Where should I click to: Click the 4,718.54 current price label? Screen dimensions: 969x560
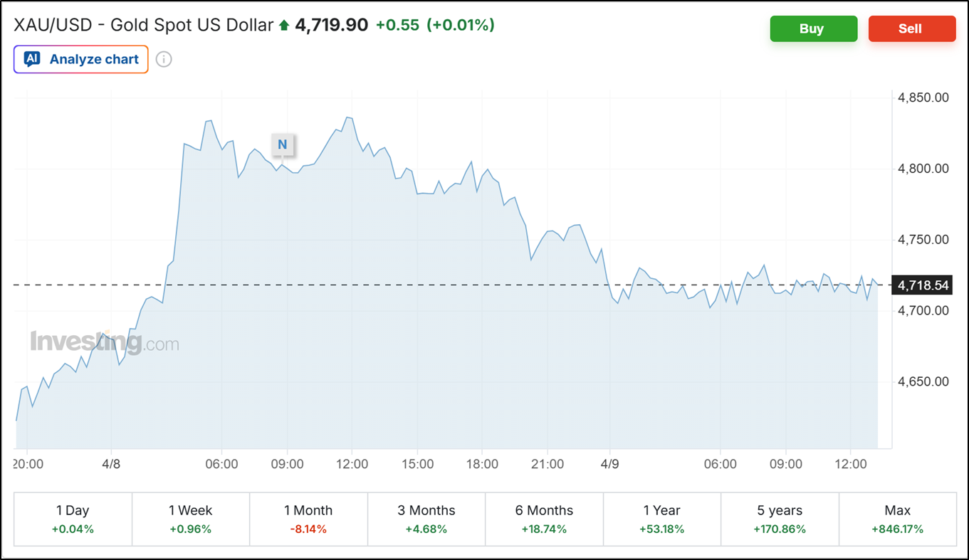tap(923, 285)
